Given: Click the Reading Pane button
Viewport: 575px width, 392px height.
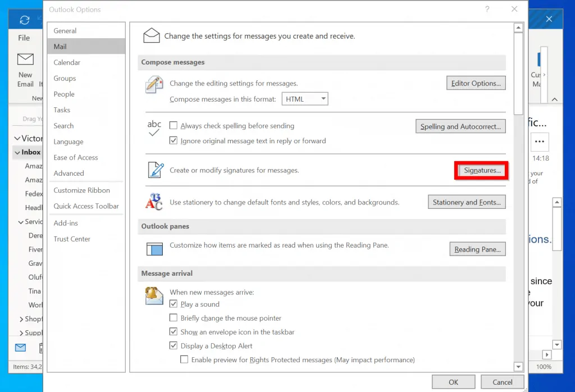Looking at the screenshot, I should click(x=477, y=249).
